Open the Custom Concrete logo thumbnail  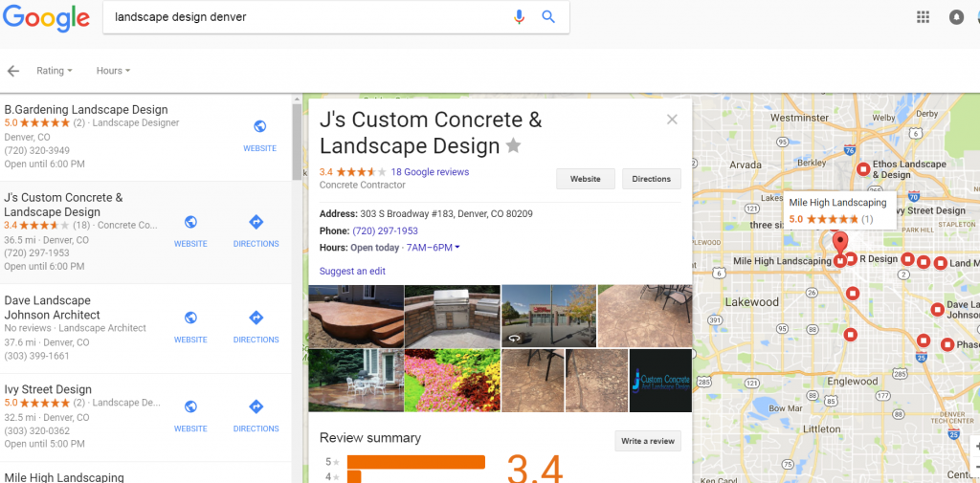(x=660, y=381)
